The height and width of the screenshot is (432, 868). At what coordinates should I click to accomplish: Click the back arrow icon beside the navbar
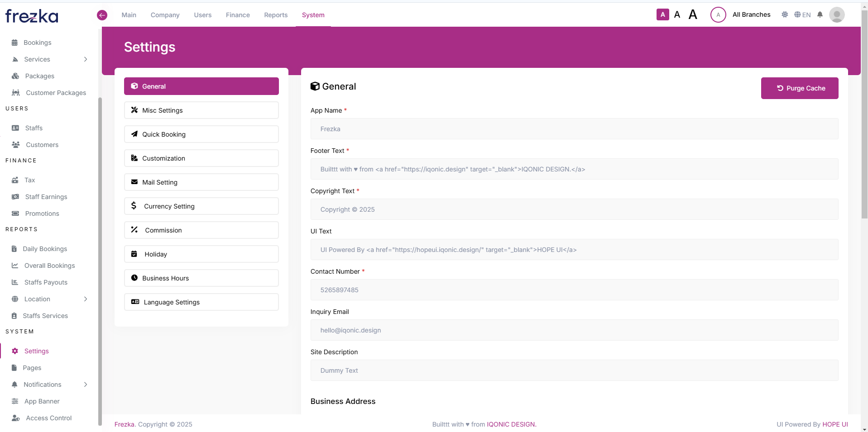pyautogui.click(x=102, y=15)
